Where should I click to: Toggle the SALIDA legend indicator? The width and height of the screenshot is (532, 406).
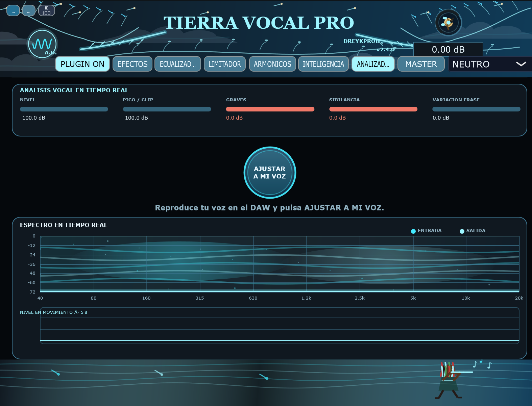tap(462, 231)
